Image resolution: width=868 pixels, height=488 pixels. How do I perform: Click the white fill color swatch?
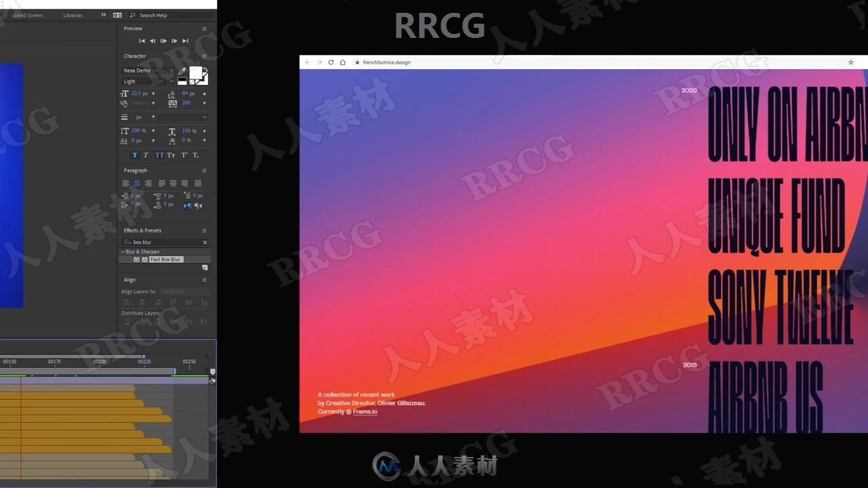pyautogui.click(x=195, y=73)
